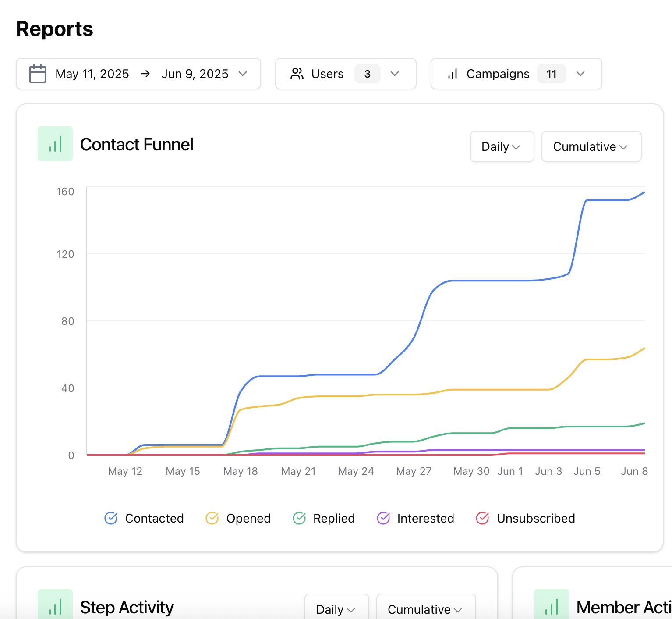The image size is (672, 619).
Task: Click the Users filter count badge showing 3
Action: pos(368,74)
